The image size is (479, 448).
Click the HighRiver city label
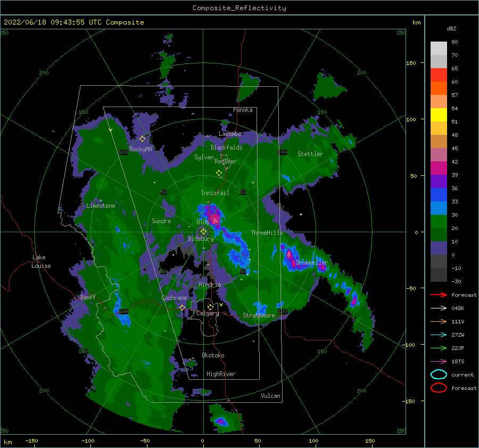[221, 374]
